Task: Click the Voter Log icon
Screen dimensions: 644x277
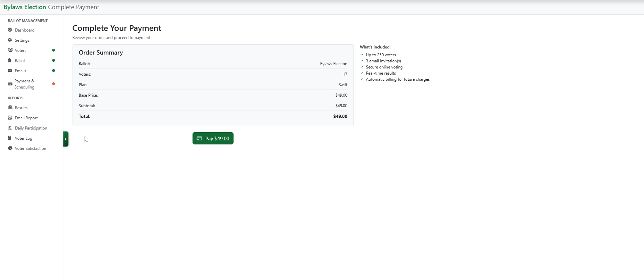Action: click(x=9, y=138)
